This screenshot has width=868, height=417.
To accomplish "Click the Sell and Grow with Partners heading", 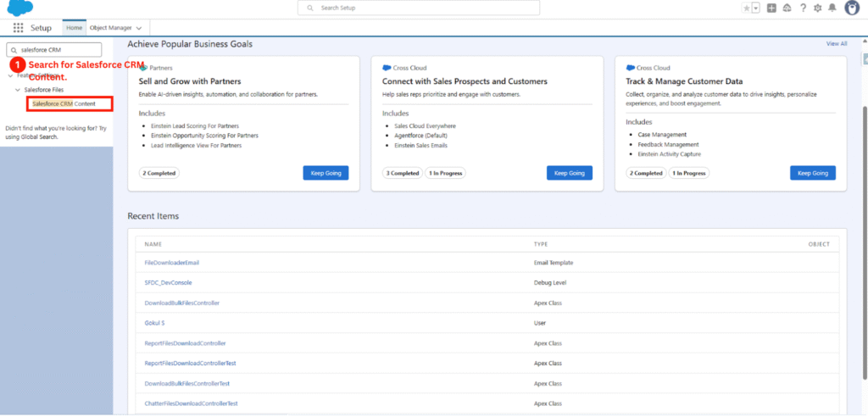I will (x=189, y=81).
